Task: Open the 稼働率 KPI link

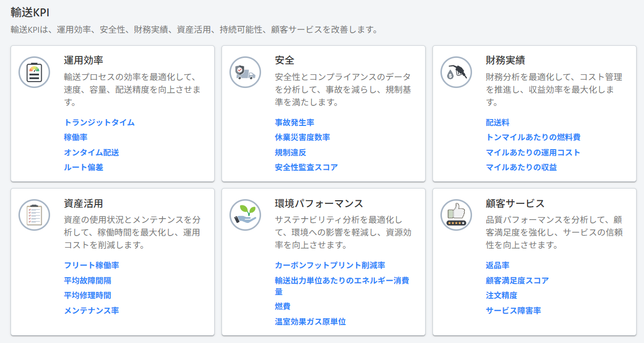Action: pyautogui.click(x=75, y=138)
